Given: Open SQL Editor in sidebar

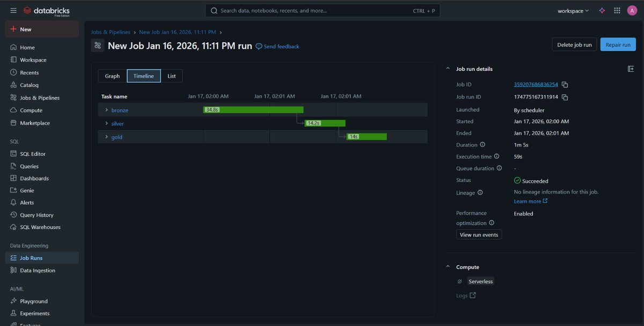Looking at the screenshot, I should tap(42, 154).
